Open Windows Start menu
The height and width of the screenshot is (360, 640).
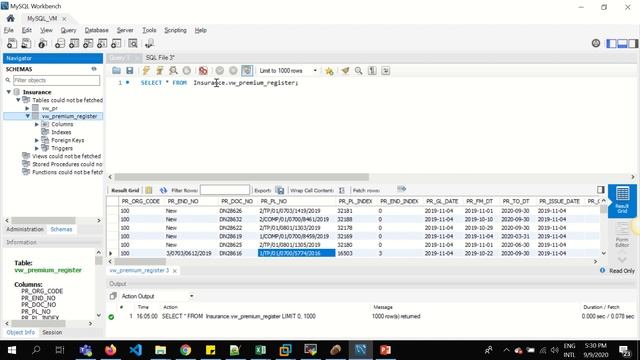click(x=11, y=350)
